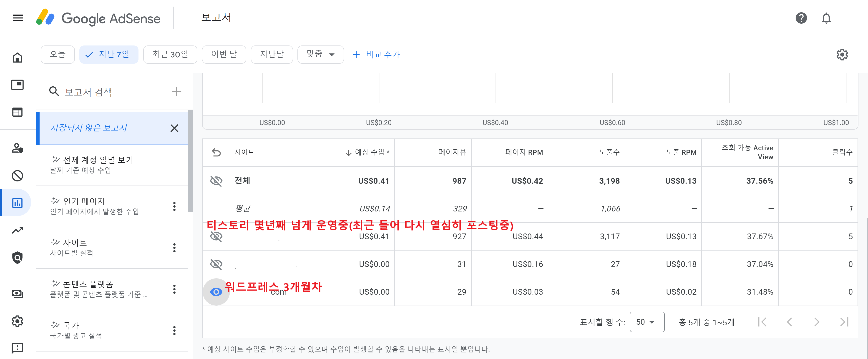Click the 총 5개 중 1~5개 count text
This screenshot has width=868, height=359.
pos(706,322)
